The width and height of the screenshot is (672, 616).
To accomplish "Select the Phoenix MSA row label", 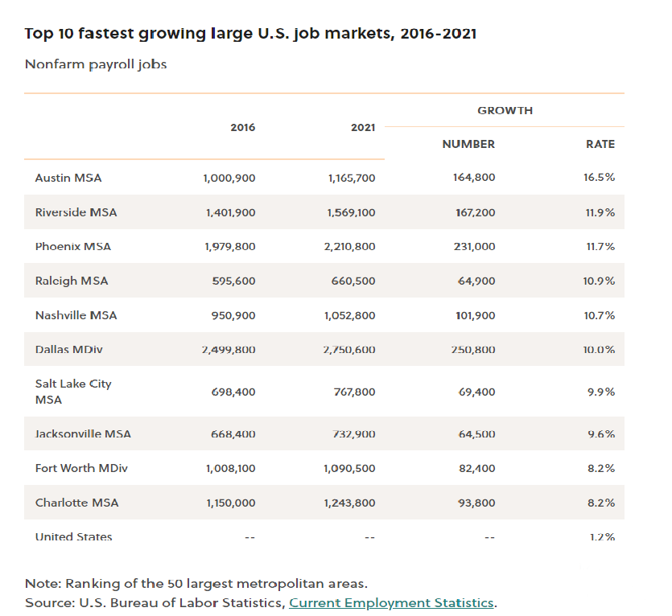I will (73, 246).
